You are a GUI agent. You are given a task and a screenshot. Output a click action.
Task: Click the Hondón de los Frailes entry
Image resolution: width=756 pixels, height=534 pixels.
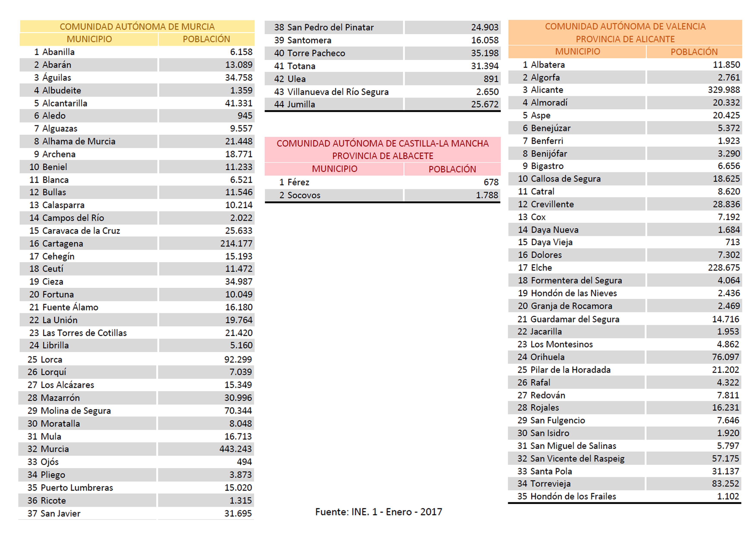tap(573, 496)
